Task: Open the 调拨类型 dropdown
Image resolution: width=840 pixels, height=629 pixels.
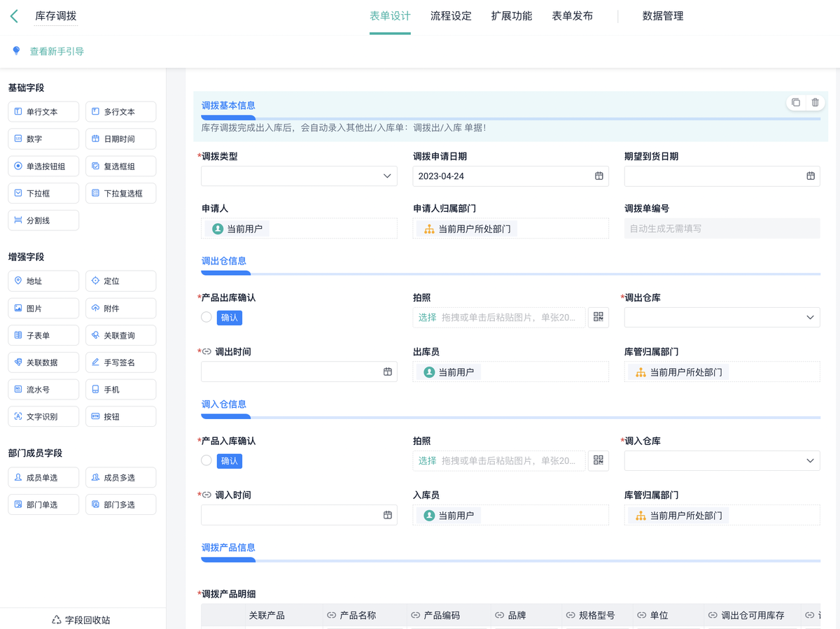Action: (299, 176)
